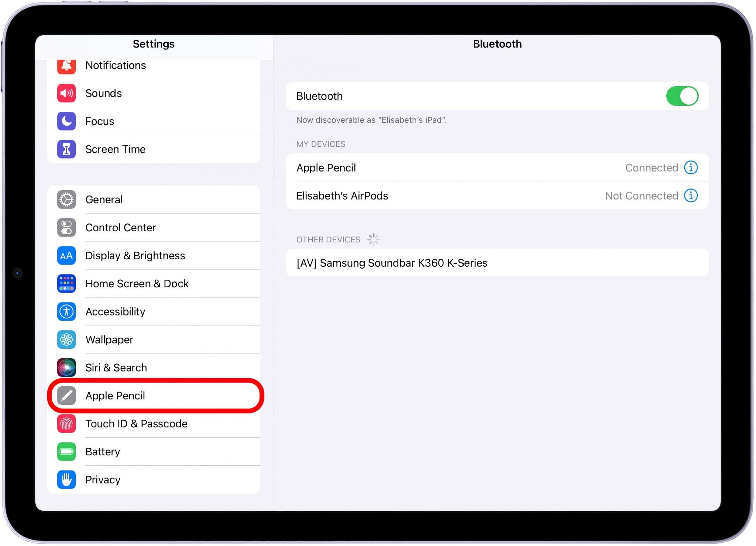This screenshot has height=546, width=756.
Task: Tap the MY DEVICES section header
Action: [321, 144]
